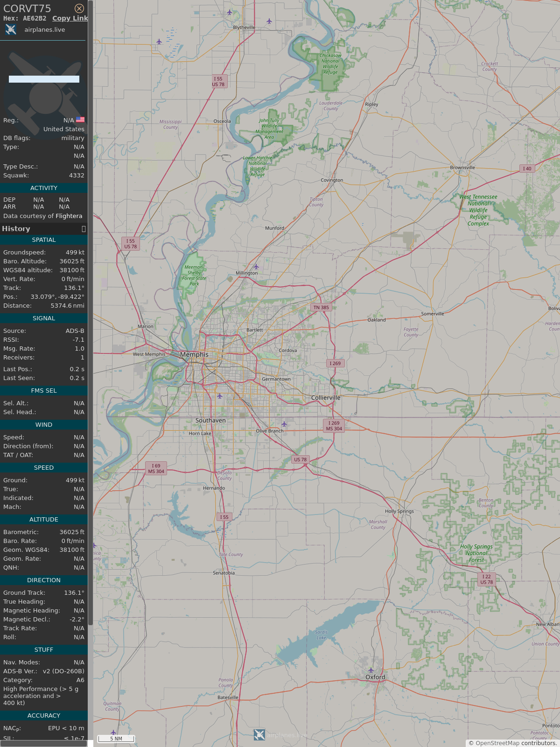The height and width of the screenshot is (747, 560).
Task: Click the Collierville city label
Action: (326, 398)
